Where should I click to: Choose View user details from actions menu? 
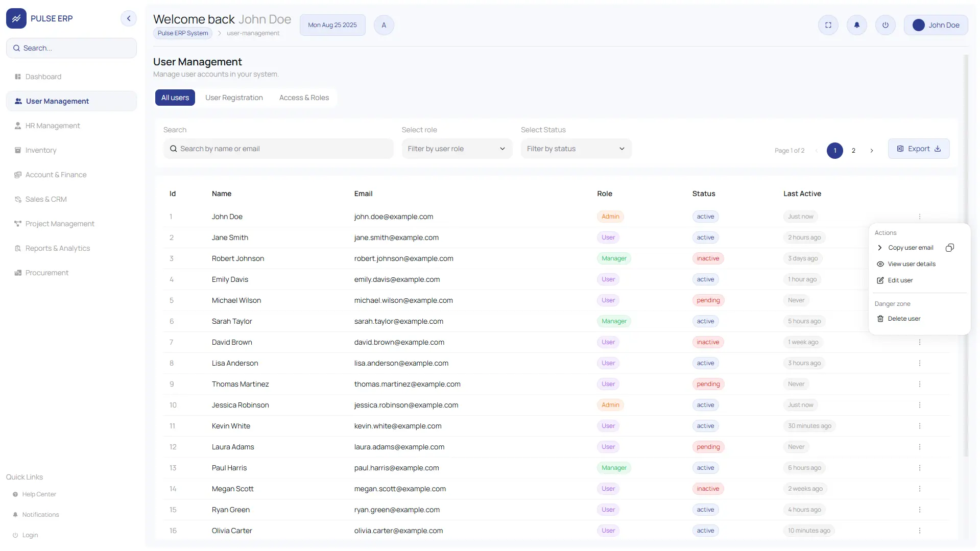[912, 264]
